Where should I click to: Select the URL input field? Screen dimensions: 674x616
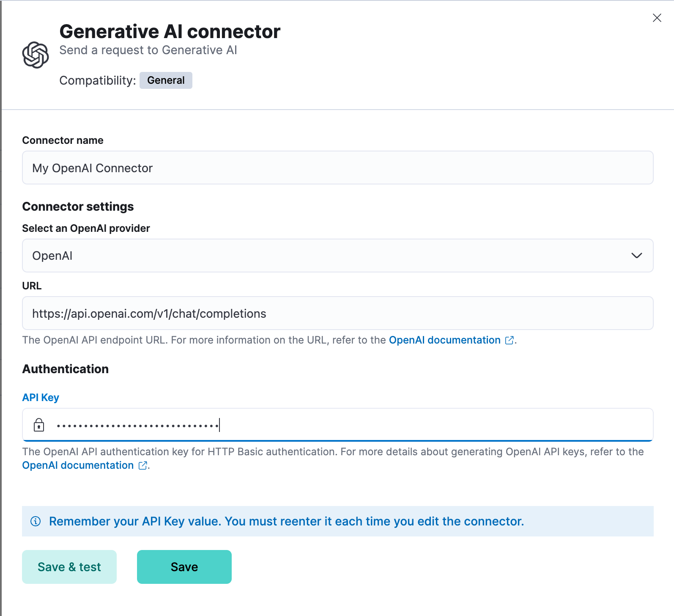[x=337, y=313]
